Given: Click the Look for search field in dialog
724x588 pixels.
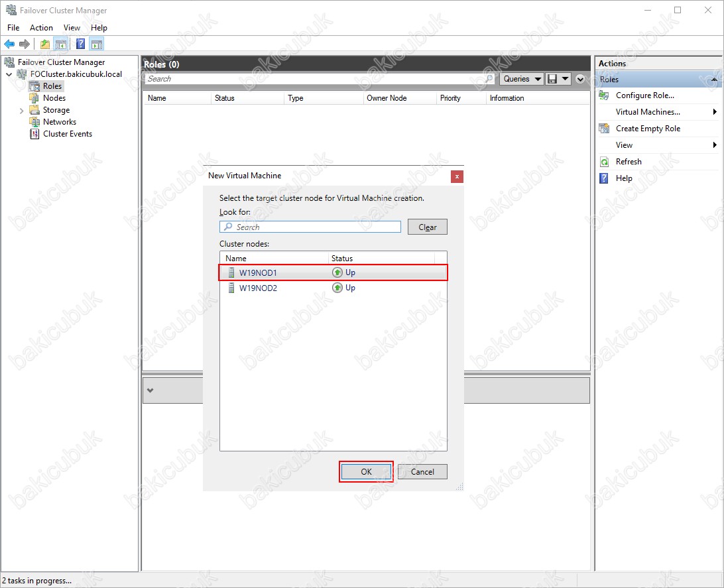Looking at the screenshot, I should [310, 227].
